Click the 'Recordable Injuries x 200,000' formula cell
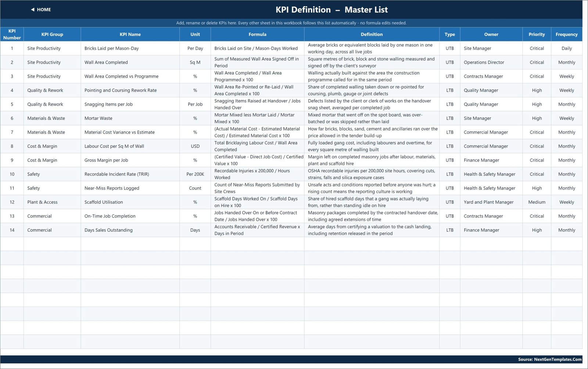This screenshot has width=588, height=369. click(x=257, y=174)
